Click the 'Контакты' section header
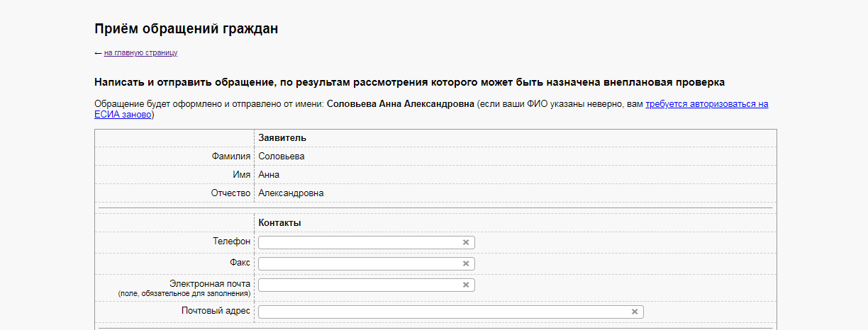This screenshot has width=868, height=330. [280, 222]
